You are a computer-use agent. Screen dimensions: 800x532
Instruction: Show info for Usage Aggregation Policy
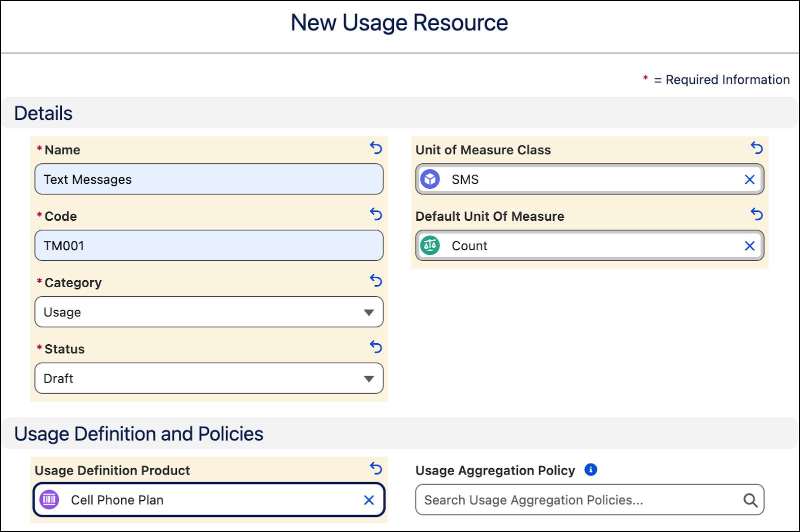[x=590, y=470]
